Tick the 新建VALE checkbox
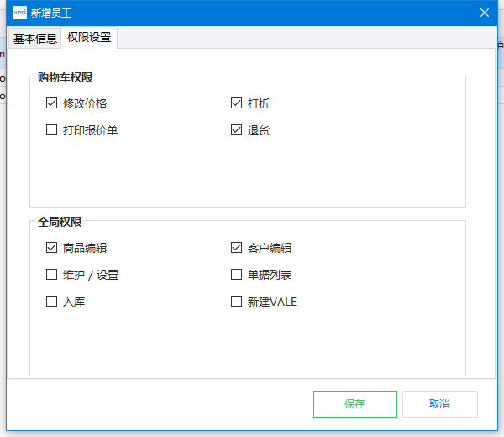Screen dimensions: 504x437 tap(236, 302)
